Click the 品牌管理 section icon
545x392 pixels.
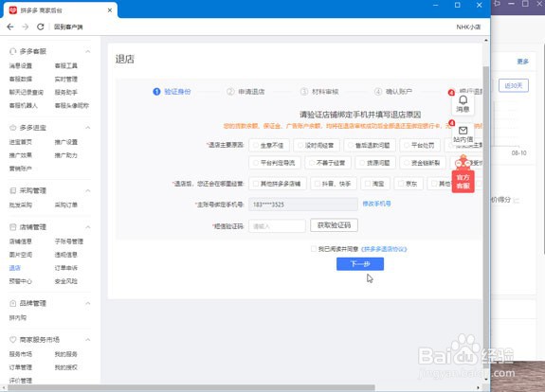click(x=13, y=303)
